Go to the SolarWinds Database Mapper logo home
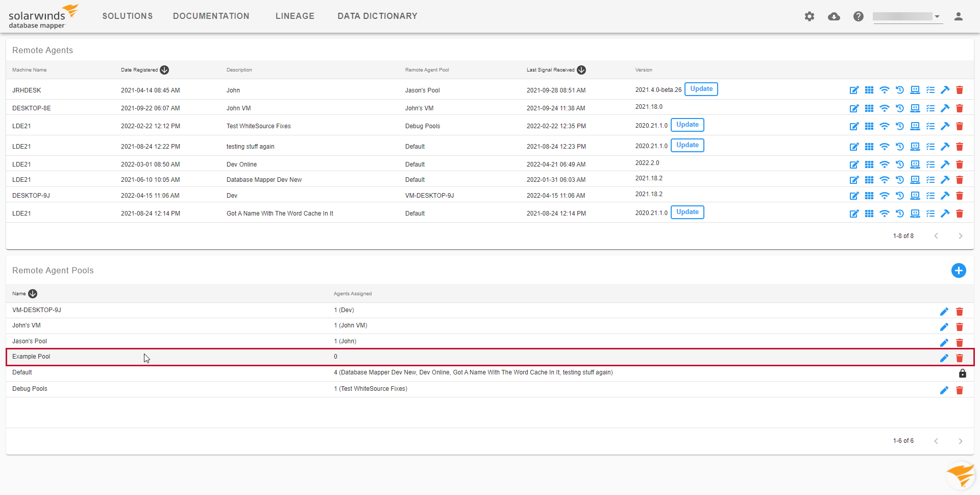This screenshot has height=495, width=980. click(x=43, y=16)
